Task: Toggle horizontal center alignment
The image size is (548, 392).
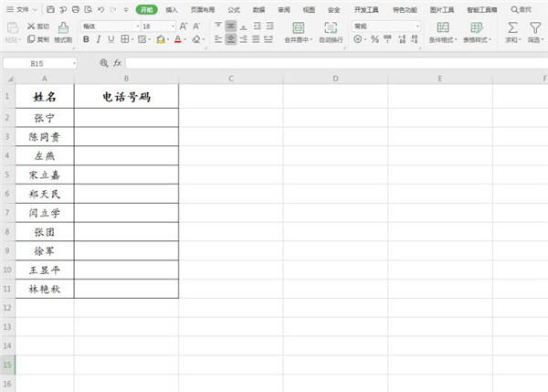Action: coord(231,39)
